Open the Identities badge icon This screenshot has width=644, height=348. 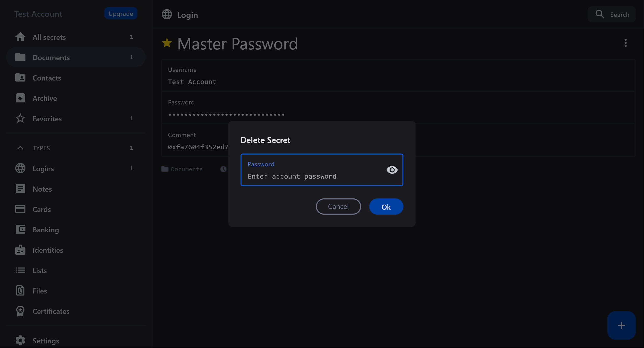pos(20,250)
